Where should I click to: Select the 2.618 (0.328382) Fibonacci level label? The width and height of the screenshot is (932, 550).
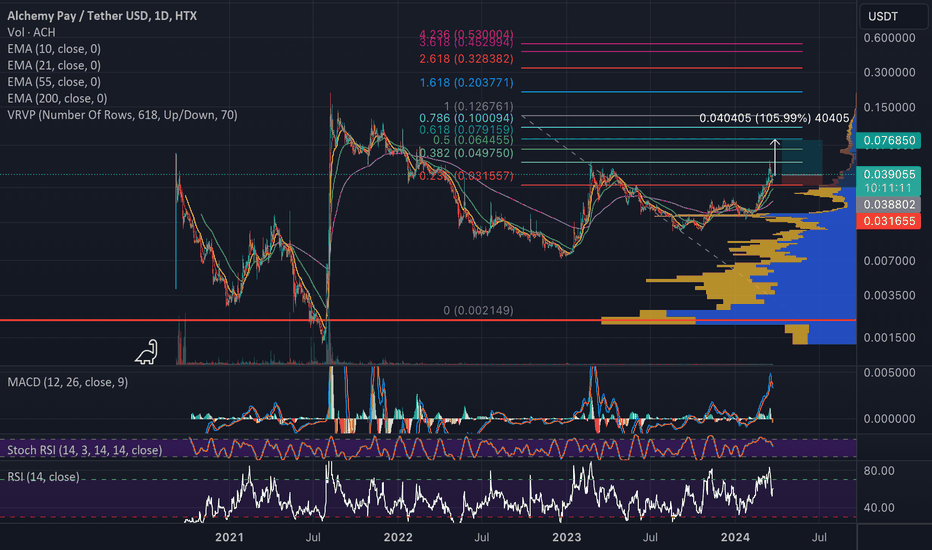(467, 59)
